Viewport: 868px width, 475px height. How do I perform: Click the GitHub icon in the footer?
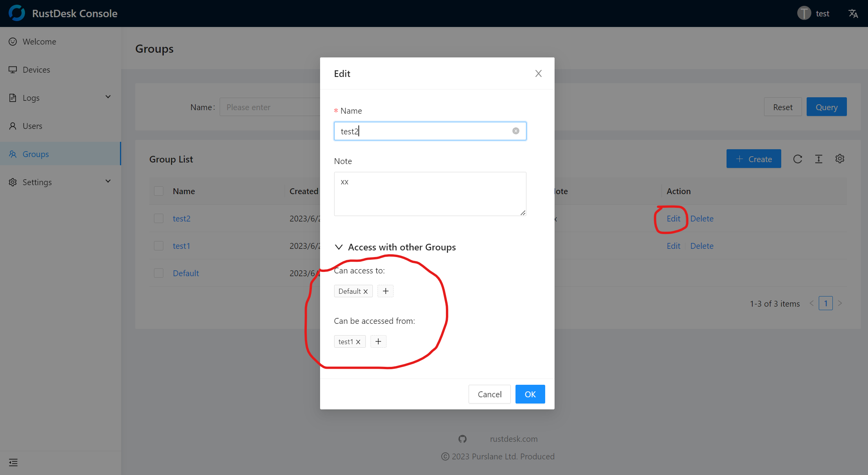point(462,439)
